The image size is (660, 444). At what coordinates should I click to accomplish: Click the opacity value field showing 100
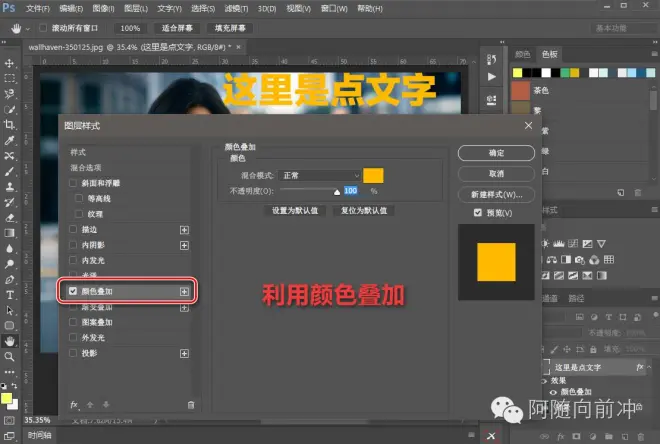pos(351,191)
